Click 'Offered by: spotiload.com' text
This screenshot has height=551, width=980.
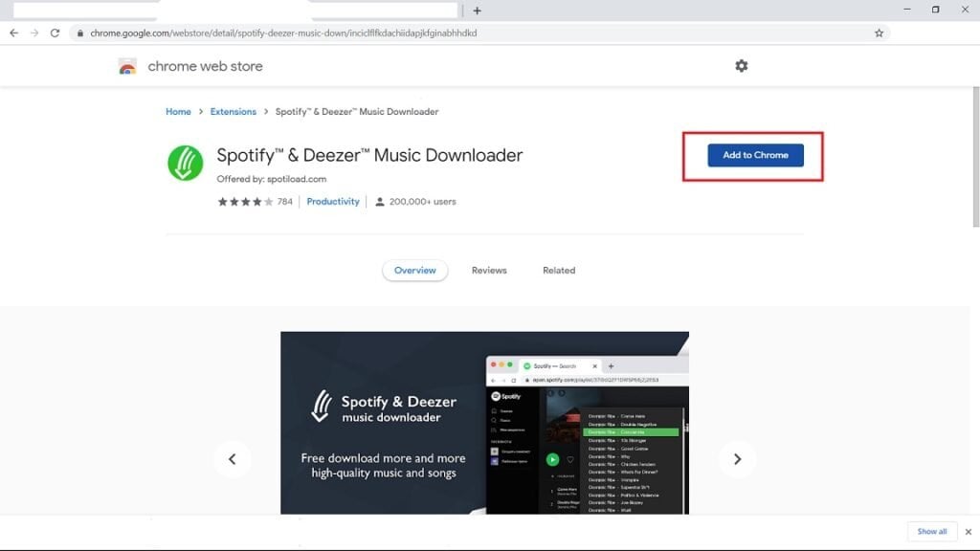(271, 179)
